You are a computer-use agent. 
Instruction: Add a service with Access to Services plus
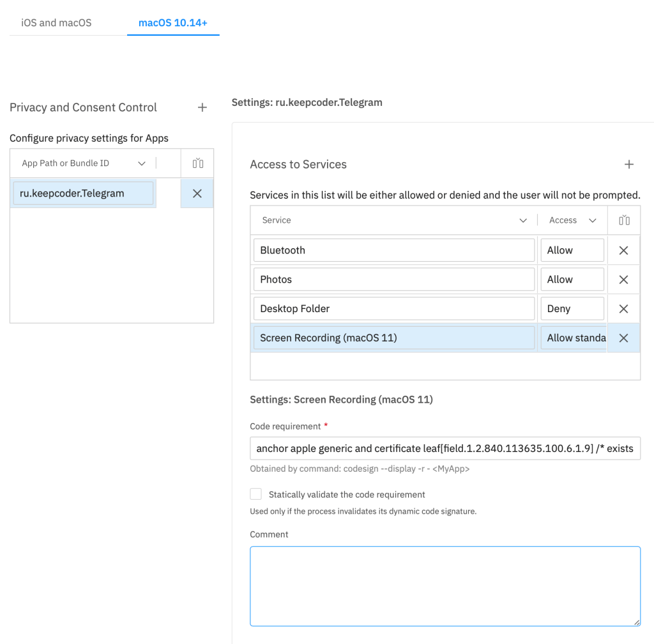pyautogui.click(x=629, y=165)
